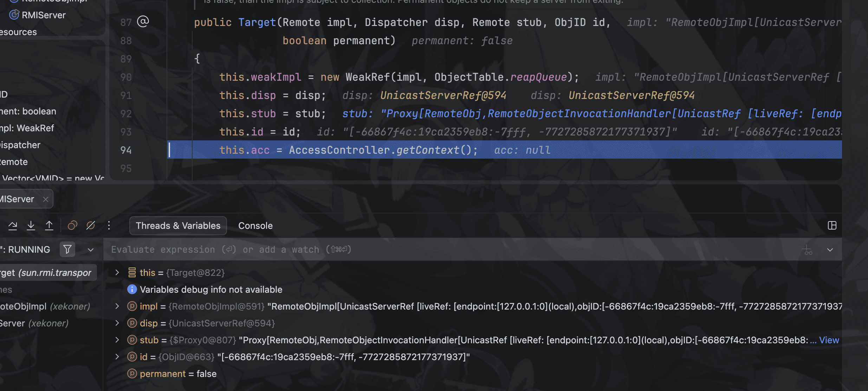Open the debugger options kebab menu icon
The width and height of the screenshot is (868, 391).
click(x=109, y=225)
